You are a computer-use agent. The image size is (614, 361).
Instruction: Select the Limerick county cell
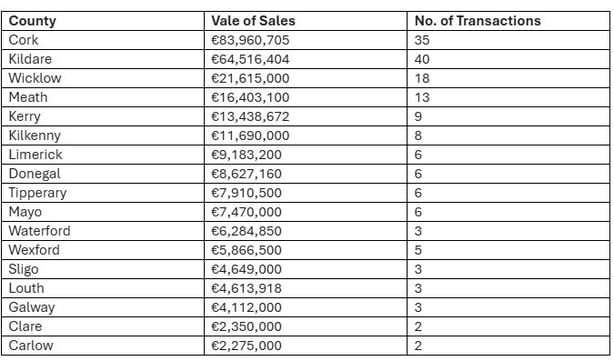tap(103, 155)
